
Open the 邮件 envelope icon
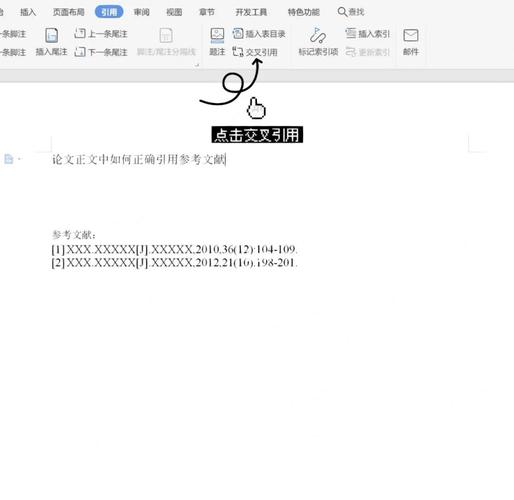[x=411, y=35]
